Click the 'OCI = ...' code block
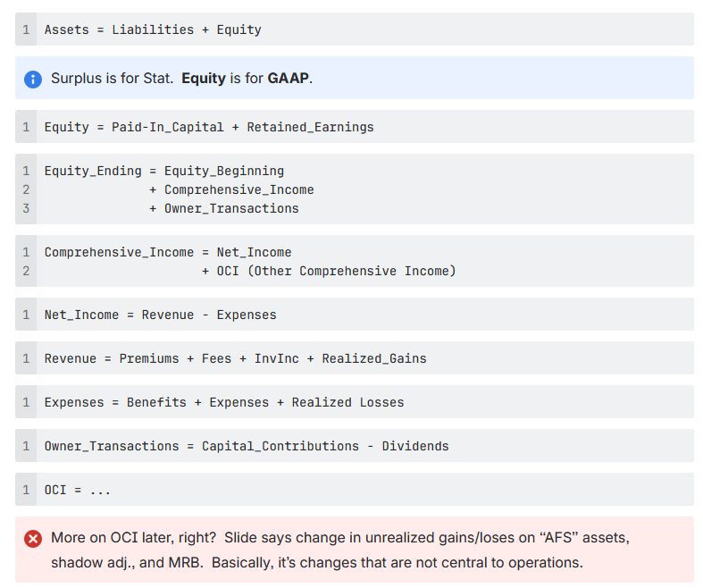This screenshot has width=703, height=588. [x=78, y=490]
